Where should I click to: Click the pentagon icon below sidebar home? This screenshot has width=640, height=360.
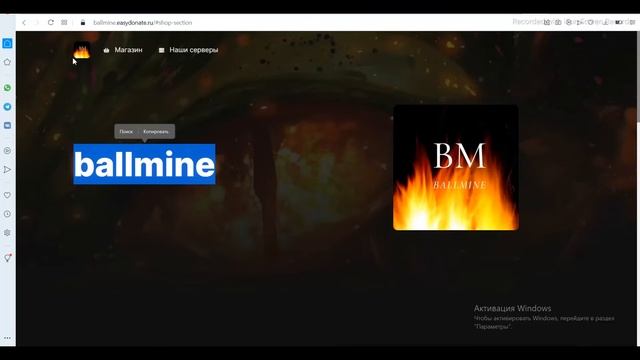coord(7,62)
